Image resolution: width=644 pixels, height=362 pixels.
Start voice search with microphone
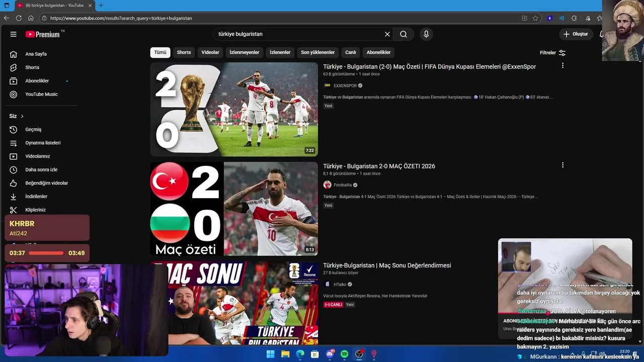tap(426, 34)
